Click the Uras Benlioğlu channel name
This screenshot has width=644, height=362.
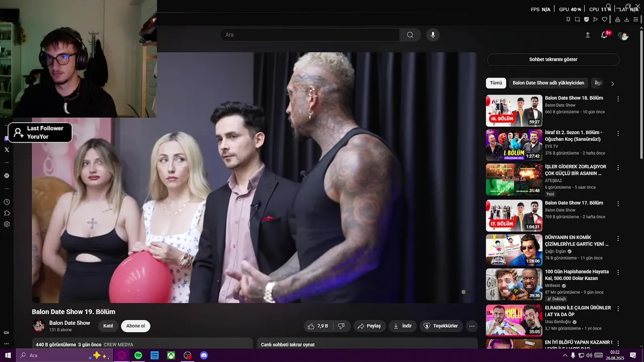558,322
